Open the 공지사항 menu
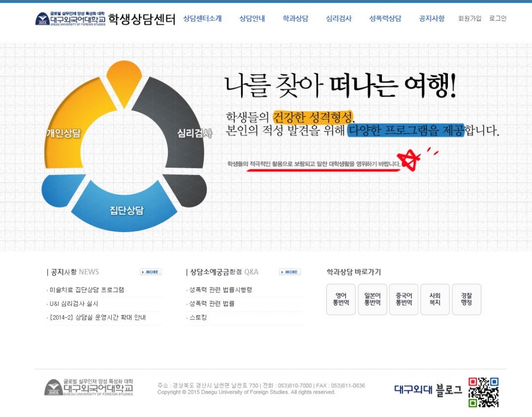 (x=432, y=18)
